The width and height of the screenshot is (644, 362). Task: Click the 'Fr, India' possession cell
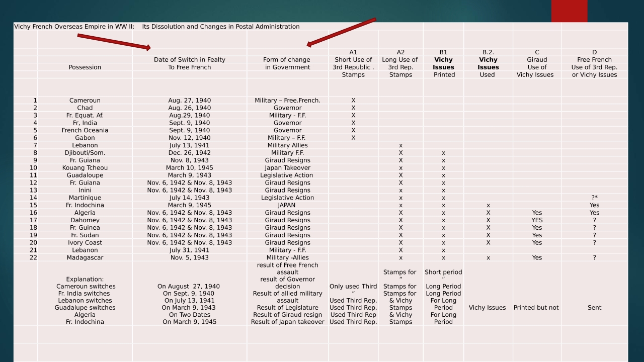coord(85,123)
